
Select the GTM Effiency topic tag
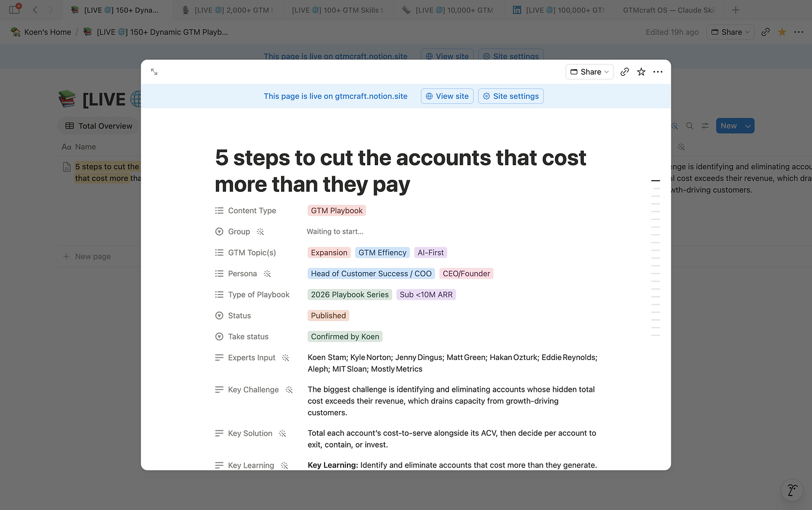[x=383, y=253]
